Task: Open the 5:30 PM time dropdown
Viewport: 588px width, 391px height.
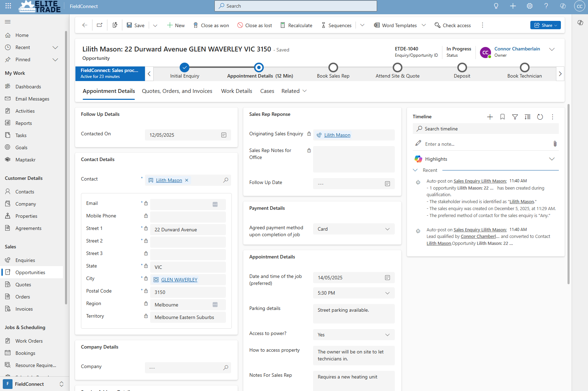Action: (354, 293)
